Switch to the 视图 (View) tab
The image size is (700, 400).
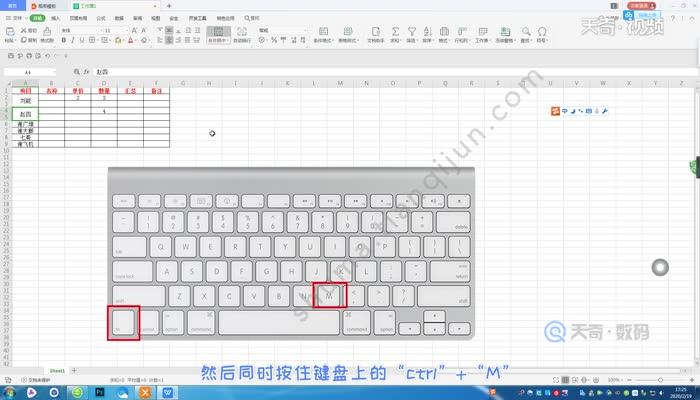click(x=155, y=18)
